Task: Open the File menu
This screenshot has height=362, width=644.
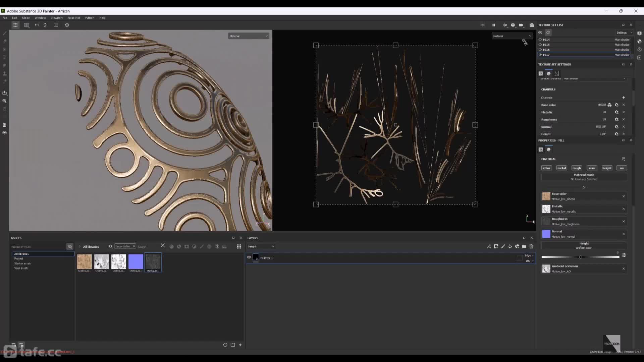Action: [x=5, y=18]
